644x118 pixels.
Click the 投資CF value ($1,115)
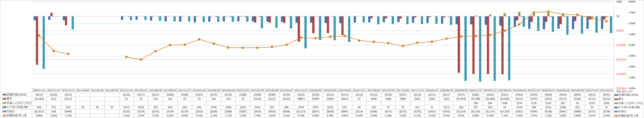(x=301, y=112)
